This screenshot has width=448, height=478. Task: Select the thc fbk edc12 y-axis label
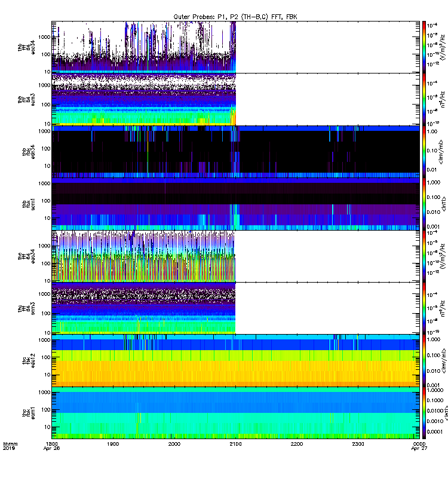click(x=28, y=361)
